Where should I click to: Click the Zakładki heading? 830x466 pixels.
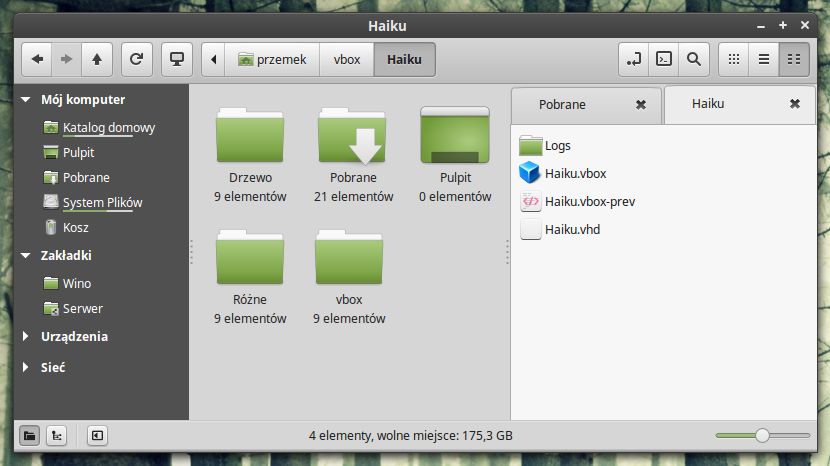(x=66, y=255)
